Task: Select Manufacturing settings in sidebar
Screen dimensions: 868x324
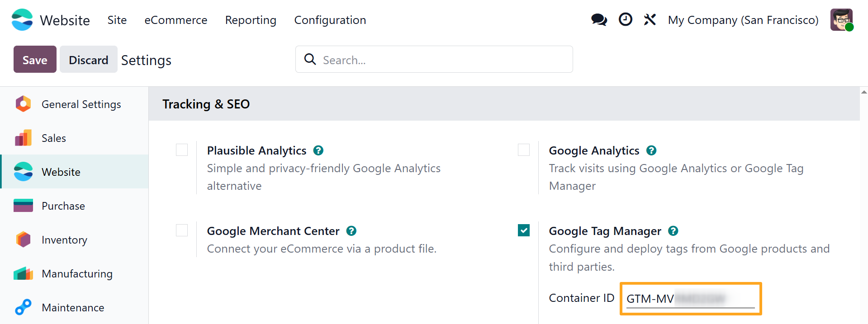Action: (x=74, y=273)
